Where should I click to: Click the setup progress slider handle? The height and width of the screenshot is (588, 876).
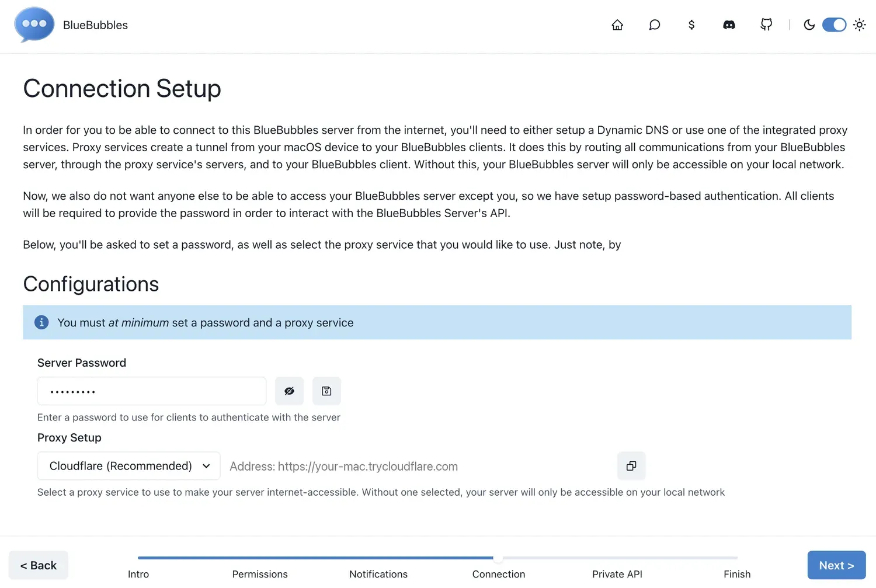(498, 558)
